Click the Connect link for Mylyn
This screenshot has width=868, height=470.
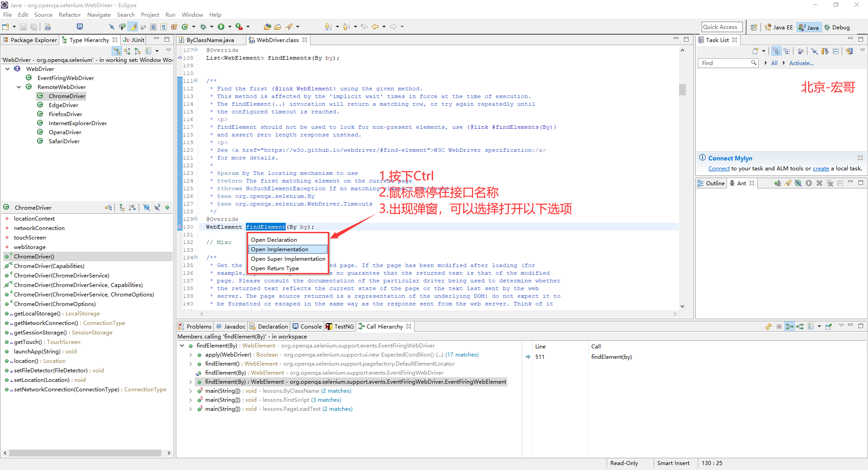719,169
